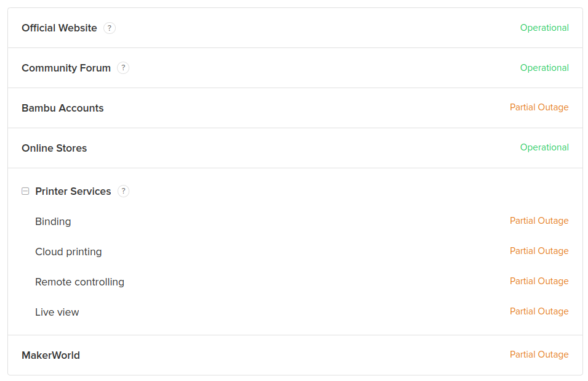Click the Online Stores component name
Image resolution: width=588 pixels, height=381 pixels.
54,149
